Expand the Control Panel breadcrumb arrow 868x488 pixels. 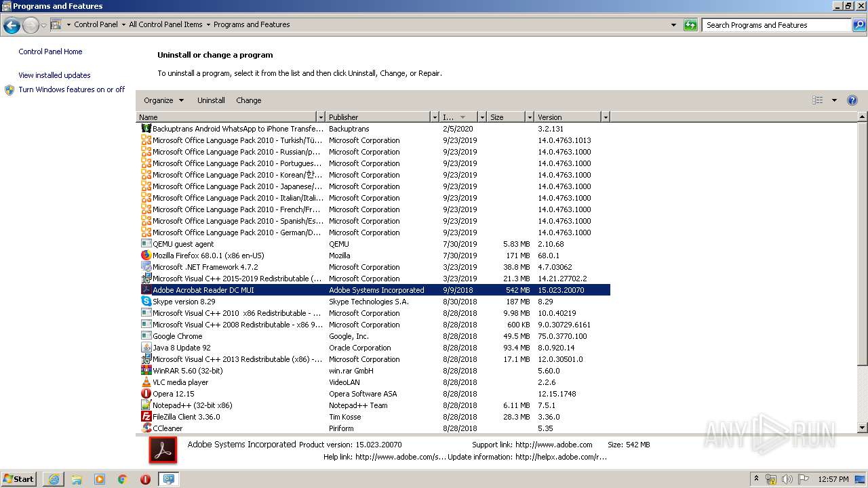click(x=123, y=25)
